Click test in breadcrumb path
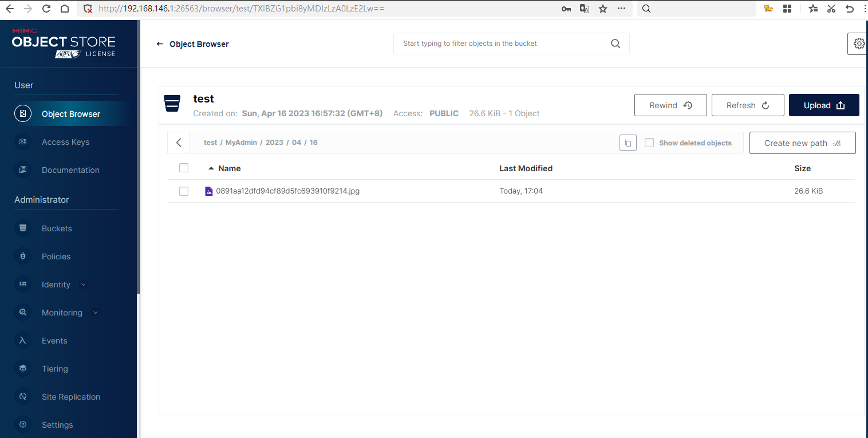868x438 pixels. pos(210,143)
